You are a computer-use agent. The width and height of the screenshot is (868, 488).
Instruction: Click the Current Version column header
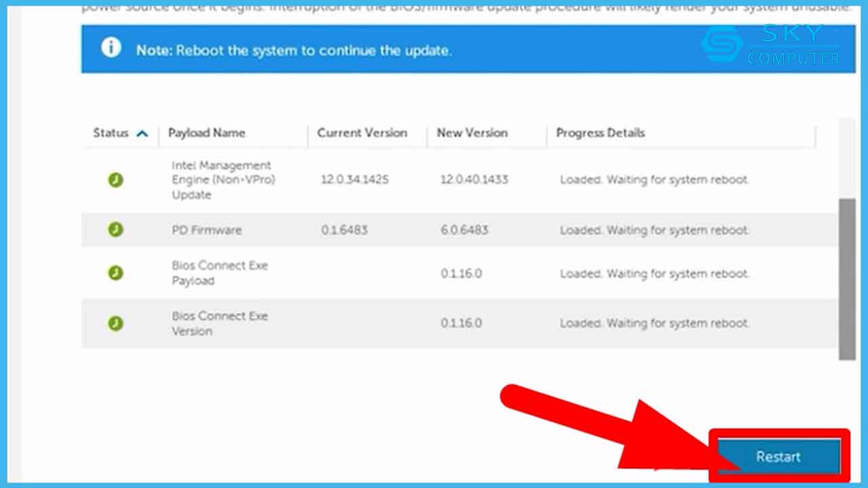pyautogui.click(x=362, y=133)
